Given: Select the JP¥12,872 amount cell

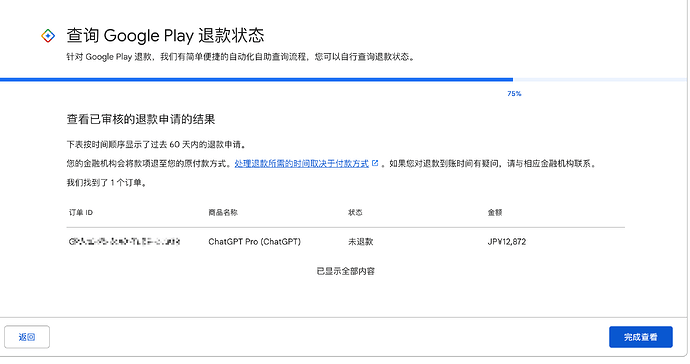Looking at the screenshot, I should [506, 242].
